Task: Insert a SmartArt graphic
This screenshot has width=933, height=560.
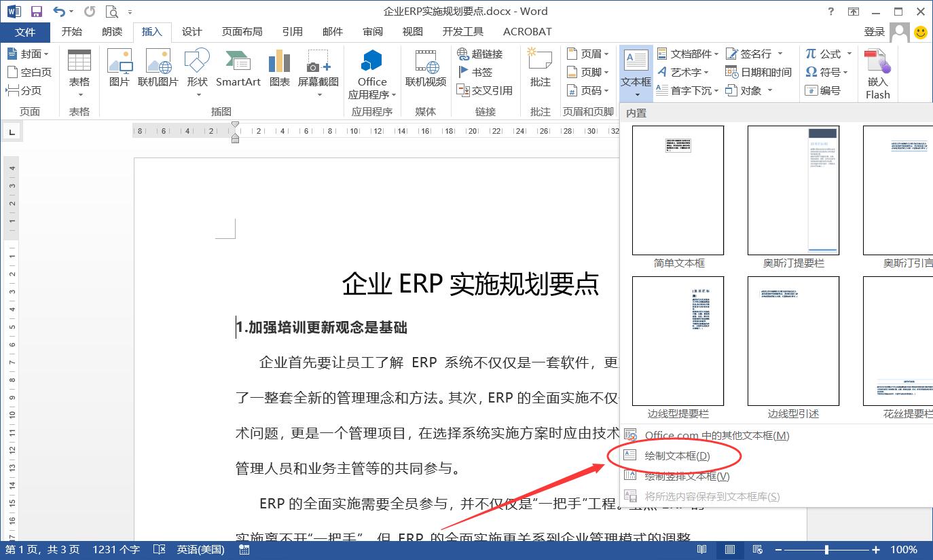Action: [238, 69]
